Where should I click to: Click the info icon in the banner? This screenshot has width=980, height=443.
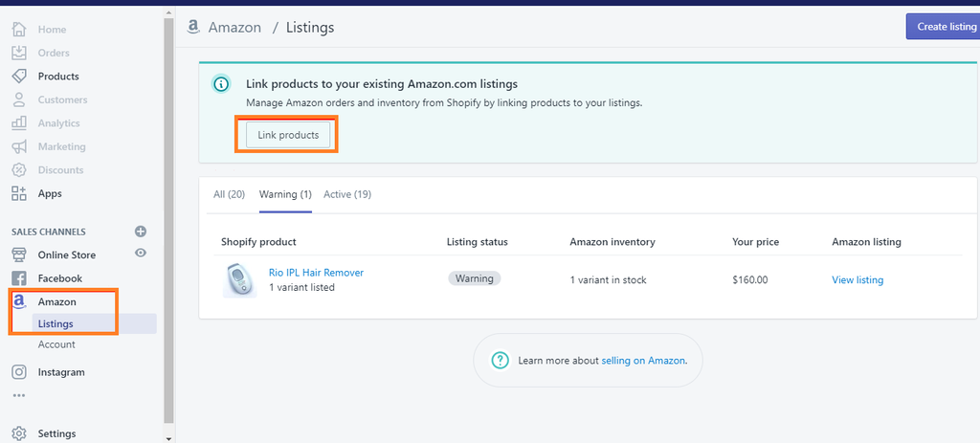[221, 84]
